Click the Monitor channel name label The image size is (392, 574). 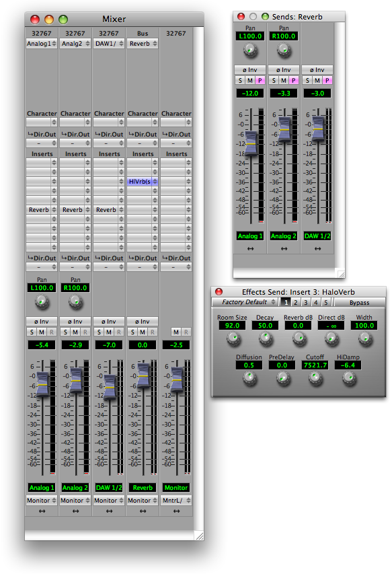point(176,488)
